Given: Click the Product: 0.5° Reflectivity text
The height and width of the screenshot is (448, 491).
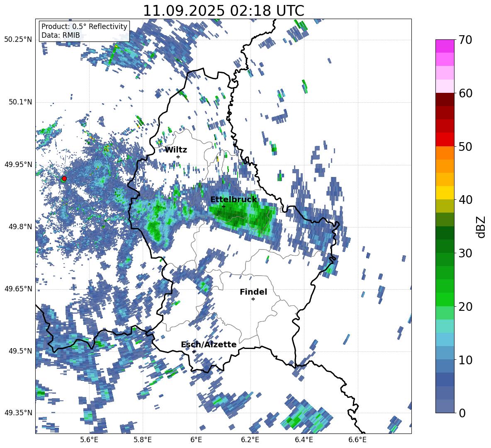Looking at the screenshot, I should pyautogui.click(x=84, y=26).
